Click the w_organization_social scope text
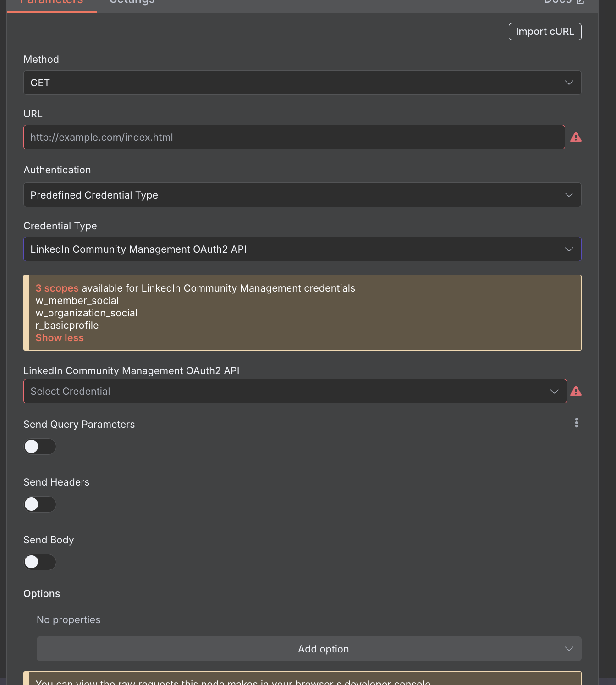616x685 pixels. tap(87, 313)
